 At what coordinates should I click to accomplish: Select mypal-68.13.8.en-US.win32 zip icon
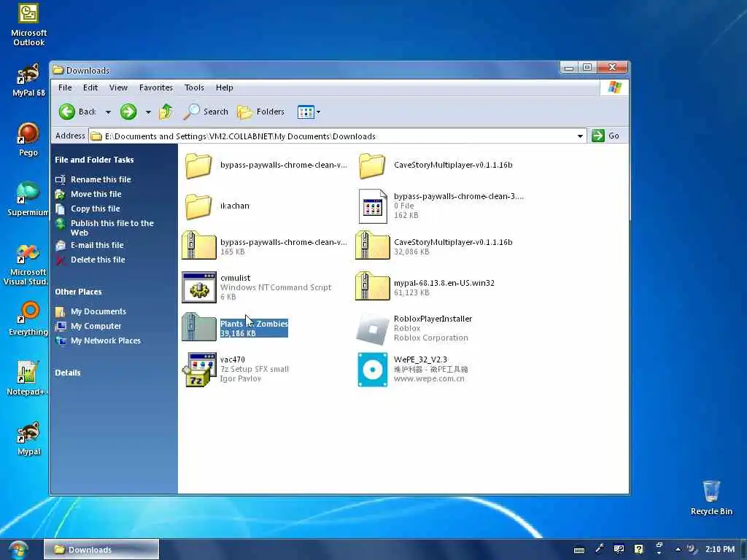373,287
